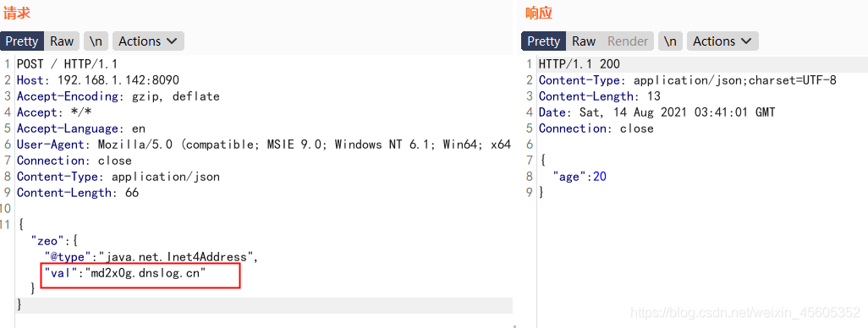
Task: Switch request view to Raw tab
Action: coord(62,41)
